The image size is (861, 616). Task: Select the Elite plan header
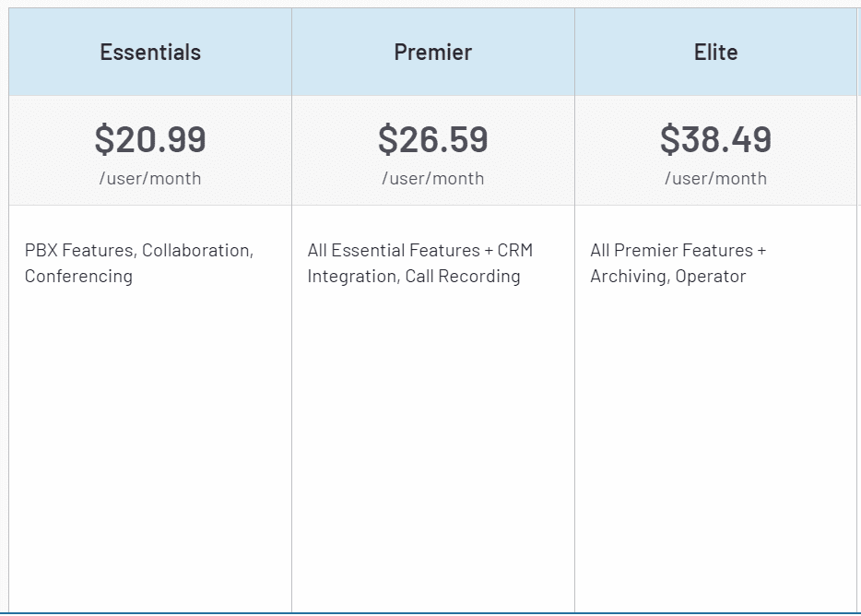click(716, 53)
